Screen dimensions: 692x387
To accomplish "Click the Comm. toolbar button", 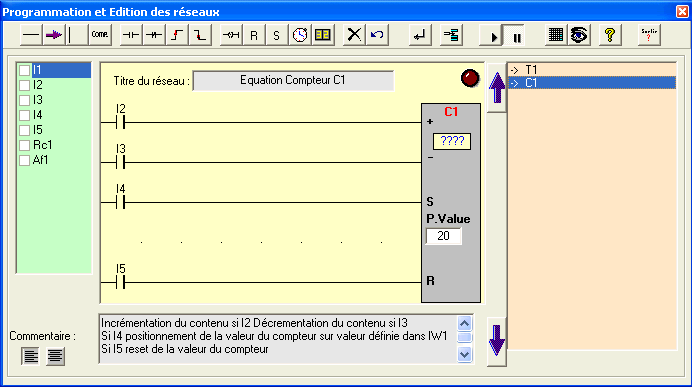I will click(100, 35).
